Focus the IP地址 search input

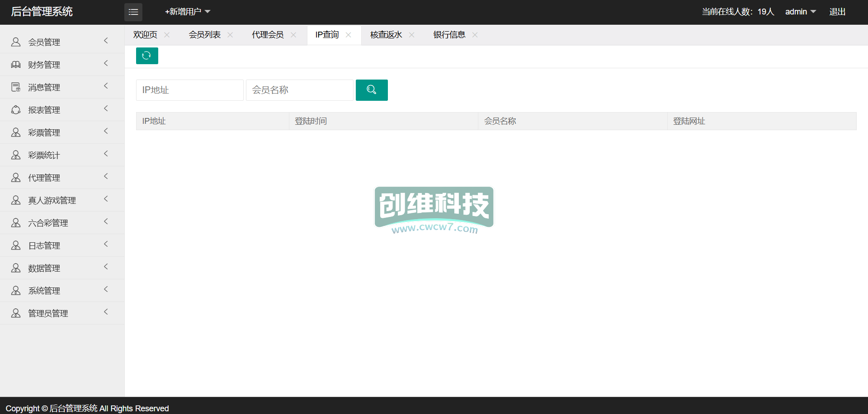pyautogui.click(x=190, y=90)
